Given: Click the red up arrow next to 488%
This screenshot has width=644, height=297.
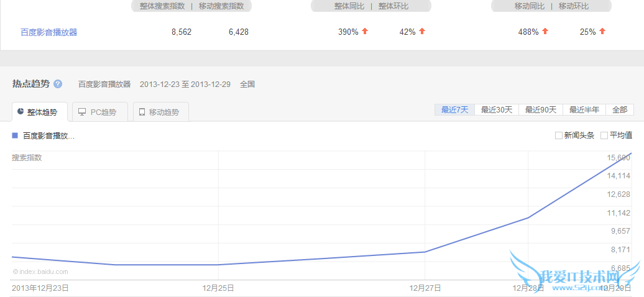Looking at the screenshot, I should tap(545, 31).
